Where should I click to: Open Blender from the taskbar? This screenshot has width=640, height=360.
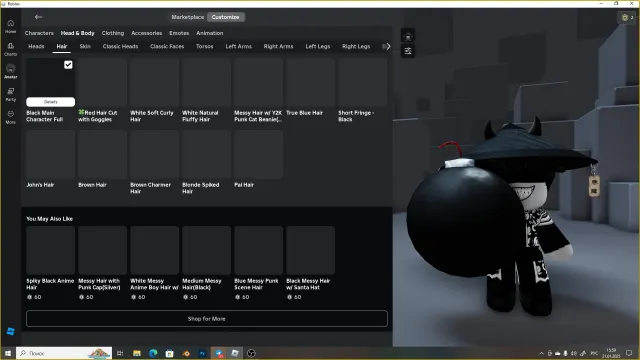point(186,353)
